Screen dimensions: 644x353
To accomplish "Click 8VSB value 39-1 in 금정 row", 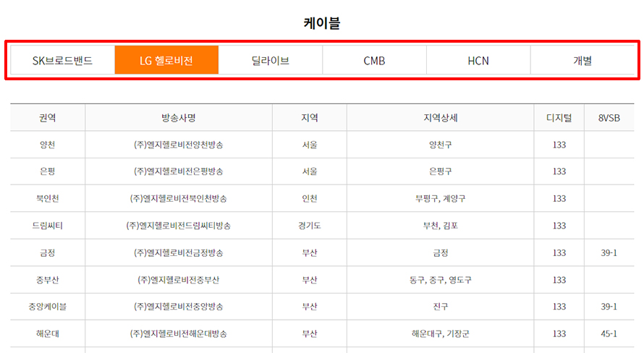I will point(609,252).
